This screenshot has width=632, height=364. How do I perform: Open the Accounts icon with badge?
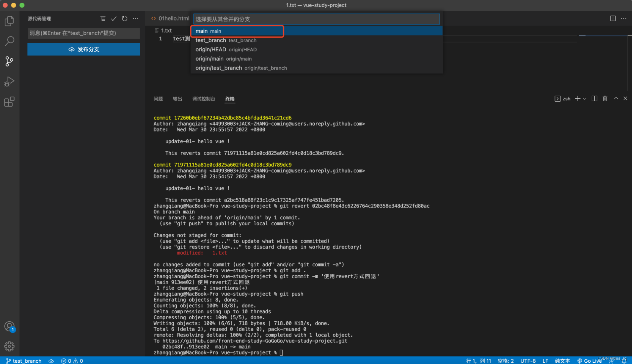(x=9, y=327)
